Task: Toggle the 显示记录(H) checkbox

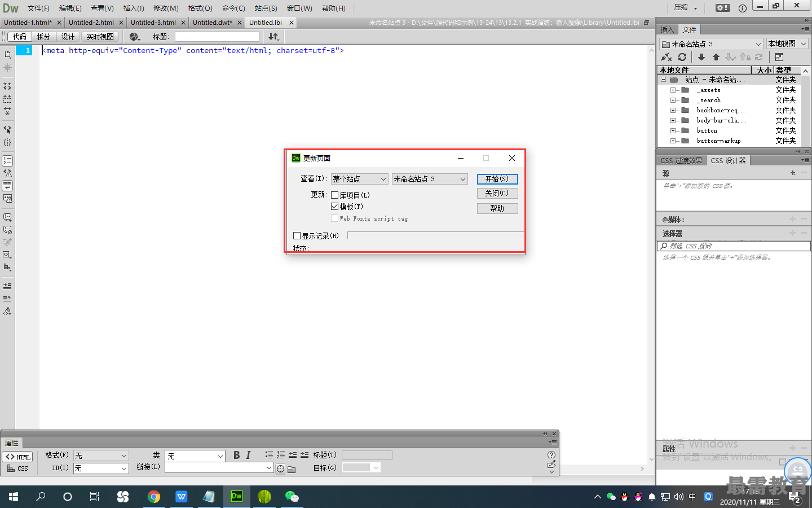Action: coord(297,236)
